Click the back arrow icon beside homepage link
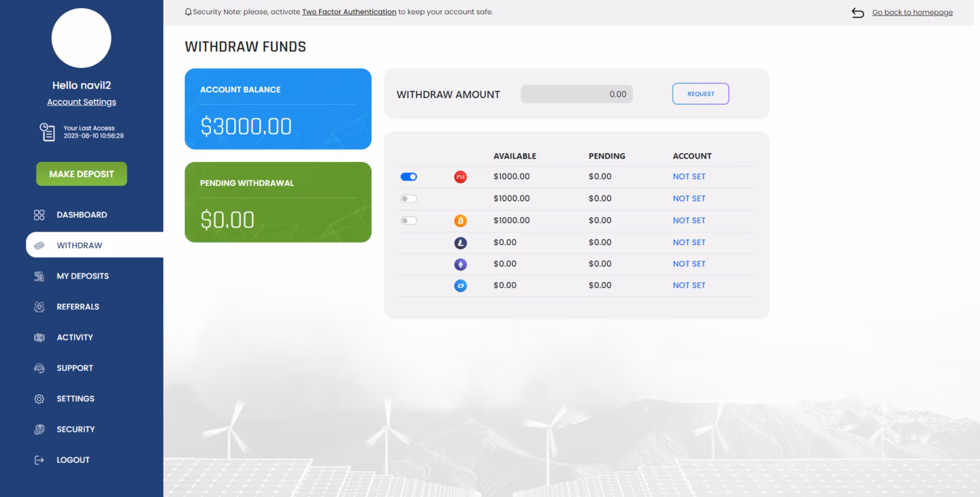 [x=857, y=13]
